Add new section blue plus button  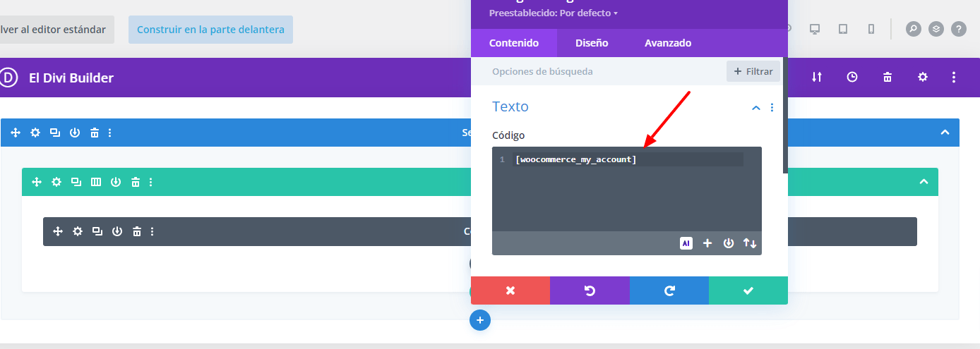click(x=480, y=320)
